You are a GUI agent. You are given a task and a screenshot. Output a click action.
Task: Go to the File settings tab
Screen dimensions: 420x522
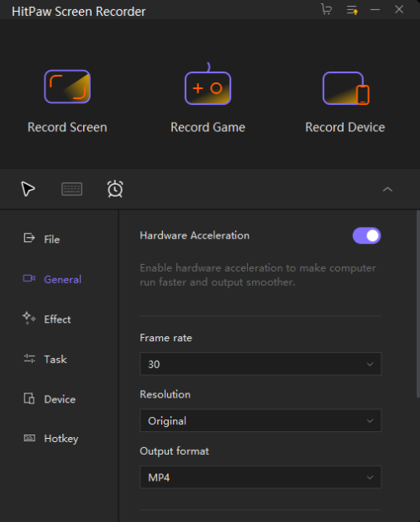(42, 239)
